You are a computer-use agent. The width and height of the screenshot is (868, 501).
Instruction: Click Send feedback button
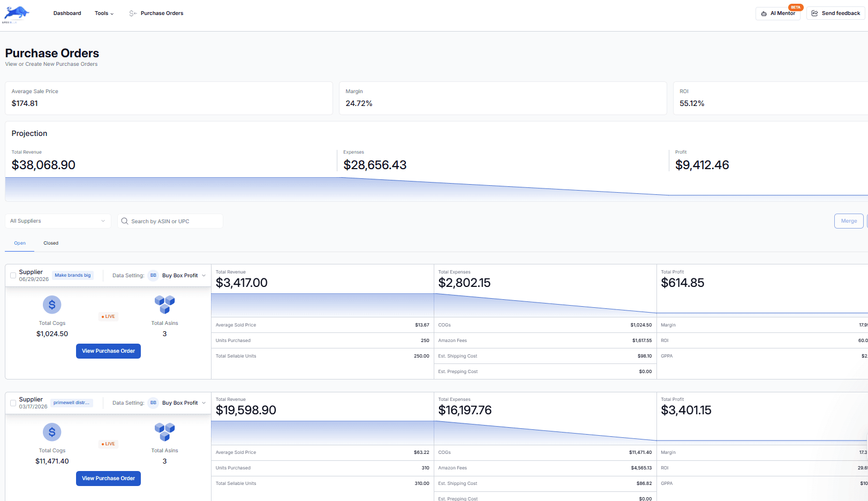tap(836, 13)
